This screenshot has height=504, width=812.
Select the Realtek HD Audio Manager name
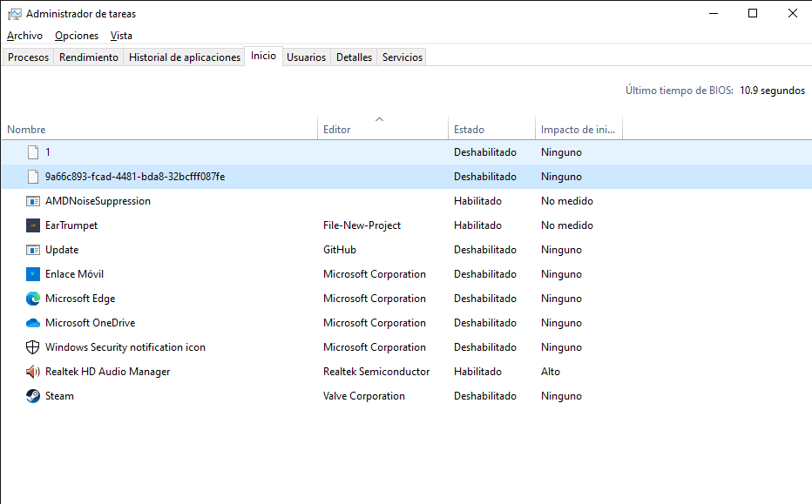point(108,372)
